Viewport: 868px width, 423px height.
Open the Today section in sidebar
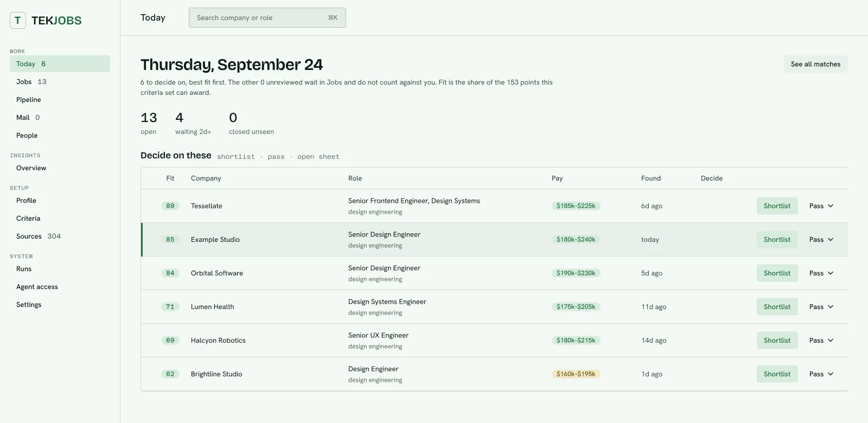point(60,63)
